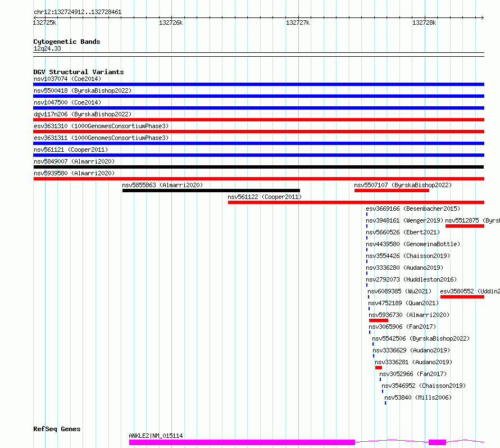Viewport: 500px width, 448px height.
Task: Select nsv5512875 label
Action: pyautogui.click(x=472, y=220)
